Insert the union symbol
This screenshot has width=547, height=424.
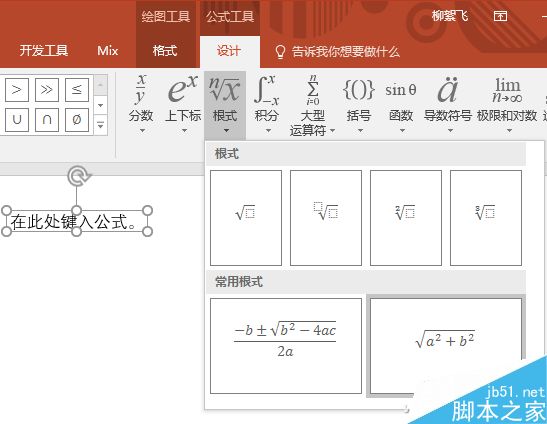(17, 120)
